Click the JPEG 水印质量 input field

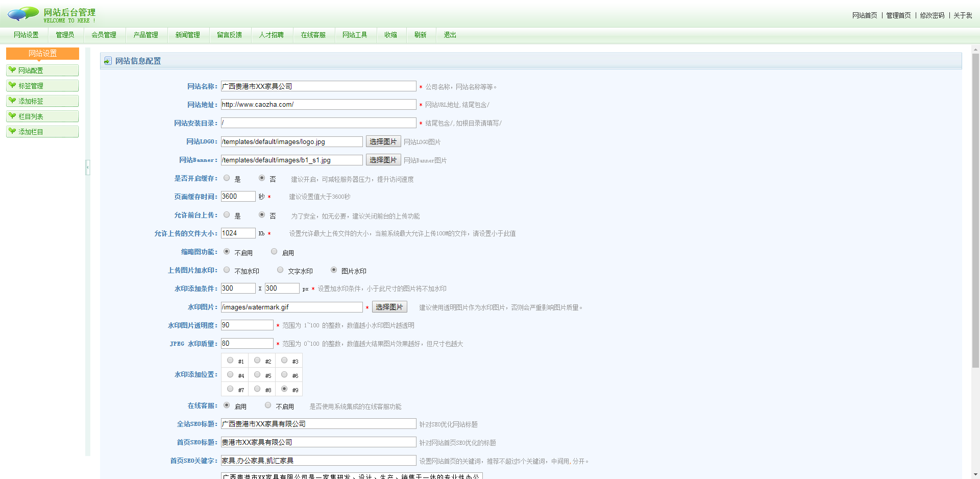click(x=247, y=344)
